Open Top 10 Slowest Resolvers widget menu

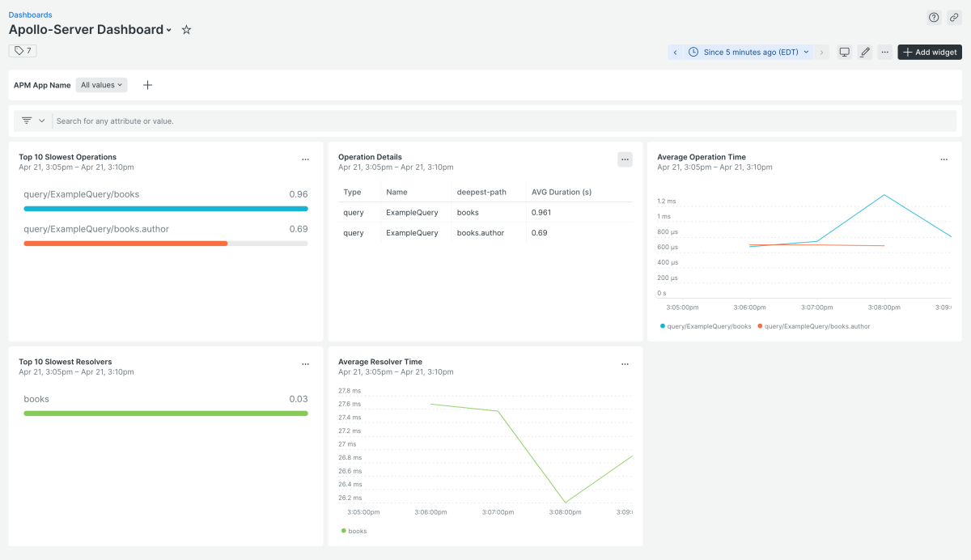(x=305, y=364)
